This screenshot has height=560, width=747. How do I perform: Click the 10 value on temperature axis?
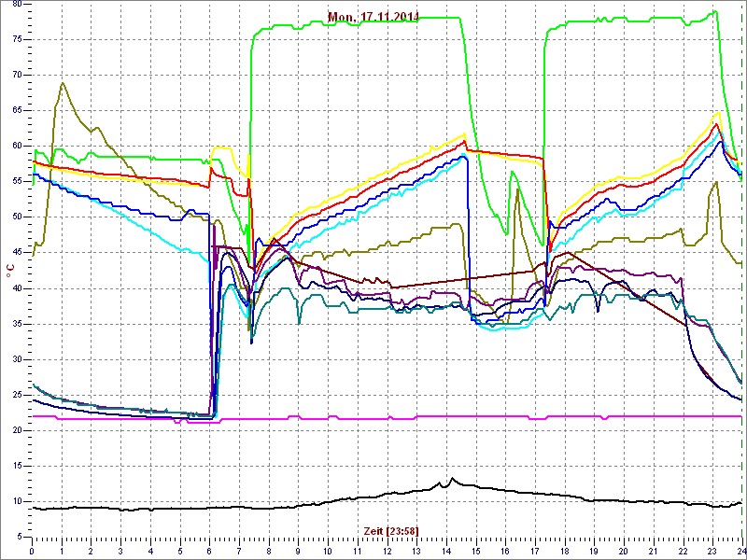click(x=16, y=501)
